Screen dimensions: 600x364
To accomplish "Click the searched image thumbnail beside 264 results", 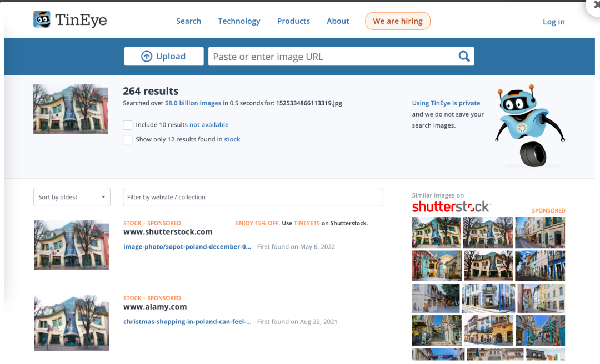I will (71, 109).
